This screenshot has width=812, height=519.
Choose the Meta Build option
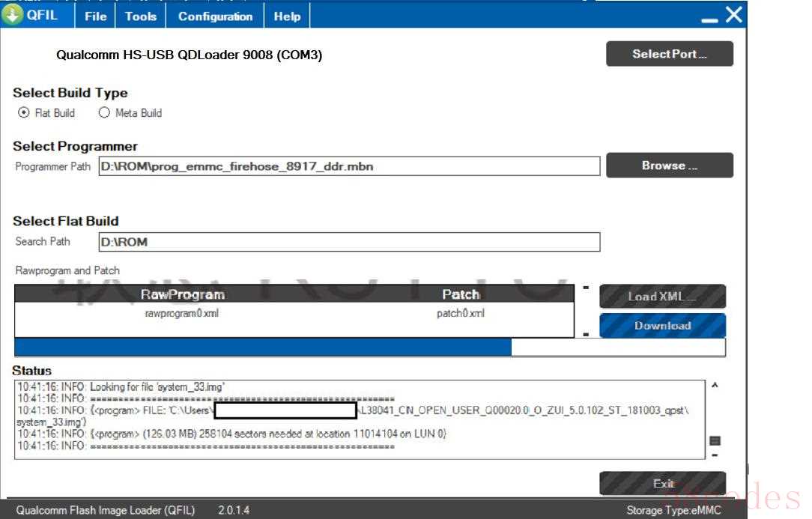click(x=104, y=113)
